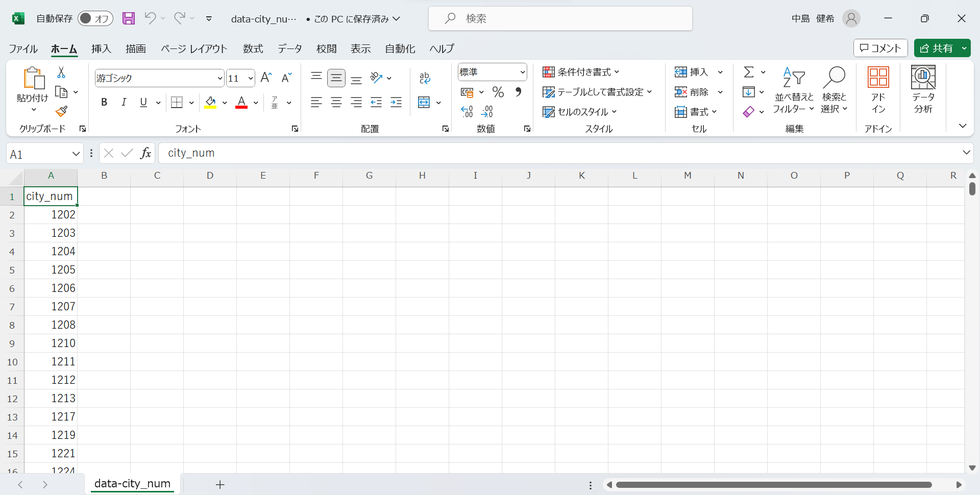Toggle bold formatting button
Viewport: 980px width, 495px height.
(x=104, y=102)
